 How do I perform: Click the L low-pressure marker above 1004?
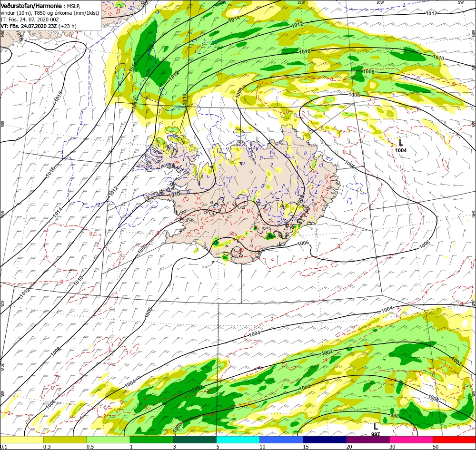tap(401, 143)
